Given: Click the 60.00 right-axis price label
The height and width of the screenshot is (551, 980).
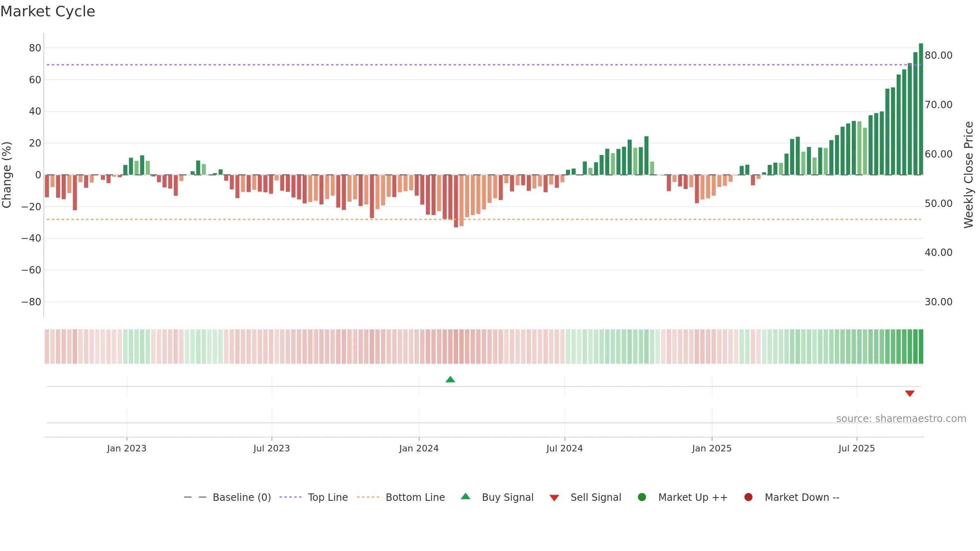Looking at the screenshot, I should click(938, 154).
